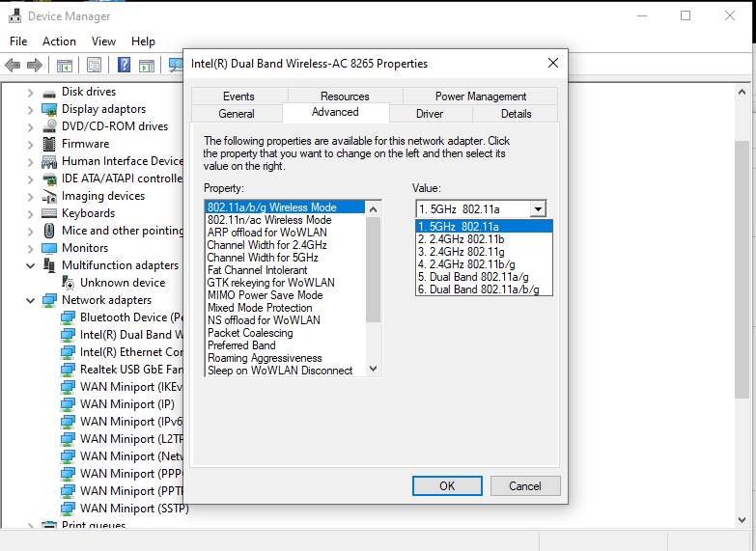Click the Properties toolbar icon
The width and height of the screenshot is (756, 551).
click(x=94, y=65)
